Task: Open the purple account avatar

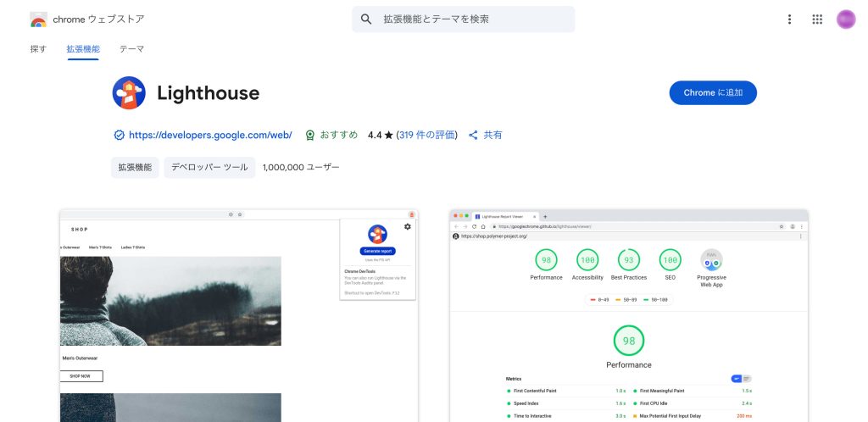Action: 846,19
